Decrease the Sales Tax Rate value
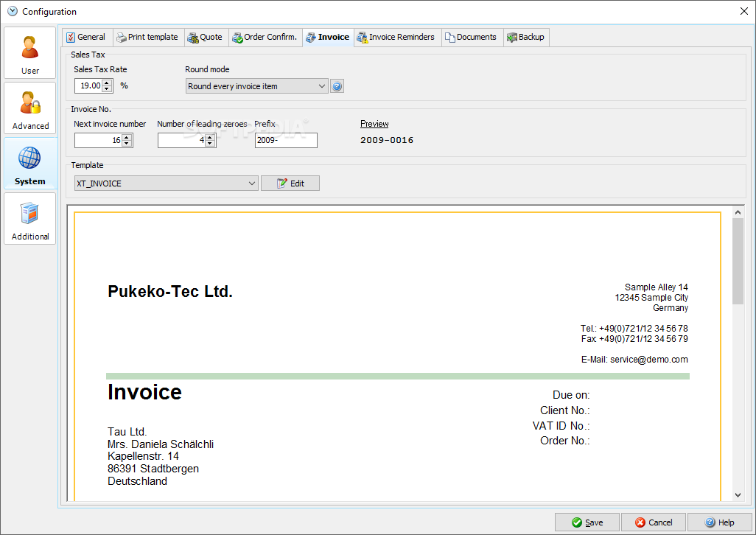This screenshot has height=535, width=756. tap(107, 89)
